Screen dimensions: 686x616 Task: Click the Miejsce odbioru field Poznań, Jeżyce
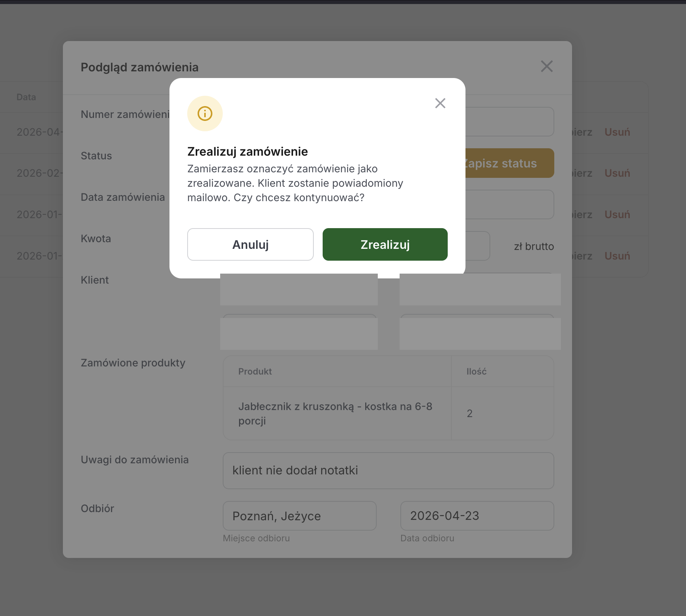[300, 516]
